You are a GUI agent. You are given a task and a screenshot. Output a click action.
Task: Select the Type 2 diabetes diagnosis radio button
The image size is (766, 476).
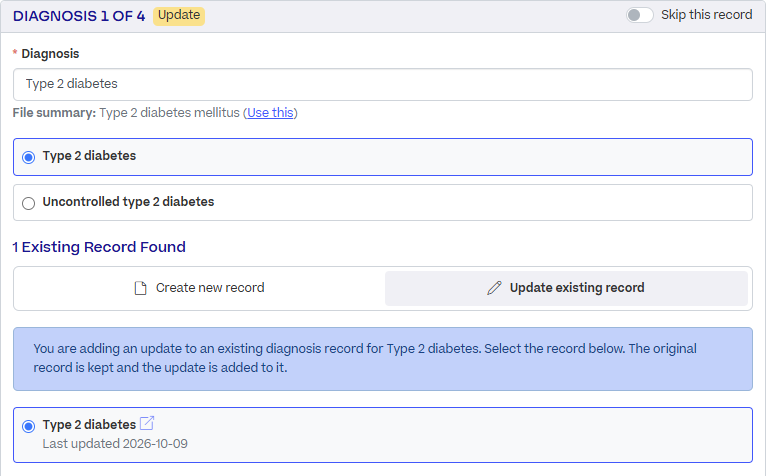click(28, 157)
